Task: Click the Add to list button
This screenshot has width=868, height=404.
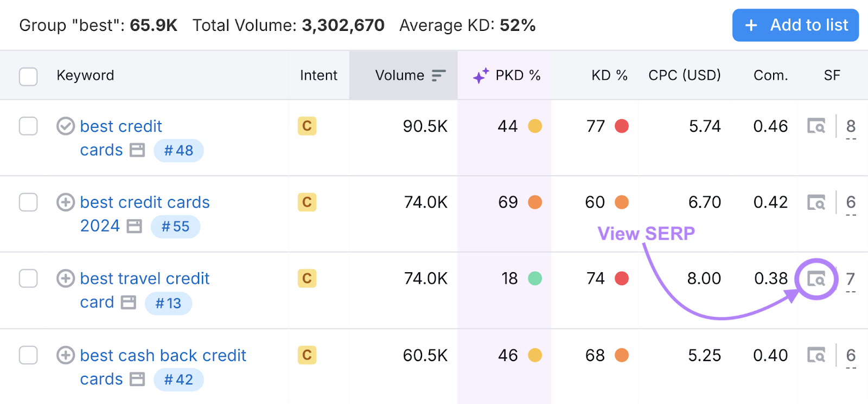Action: pyautogui.click(x=795, y=25)
